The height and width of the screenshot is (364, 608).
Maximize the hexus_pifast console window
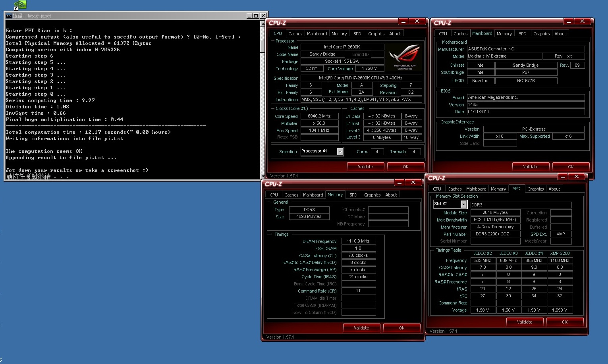tap(256, 16)
